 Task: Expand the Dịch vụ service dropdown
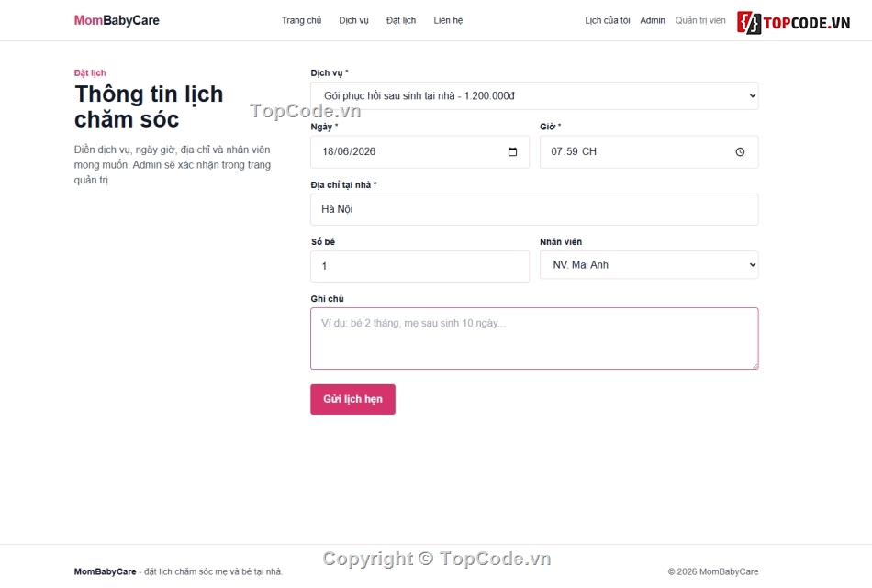click(534, 95)
